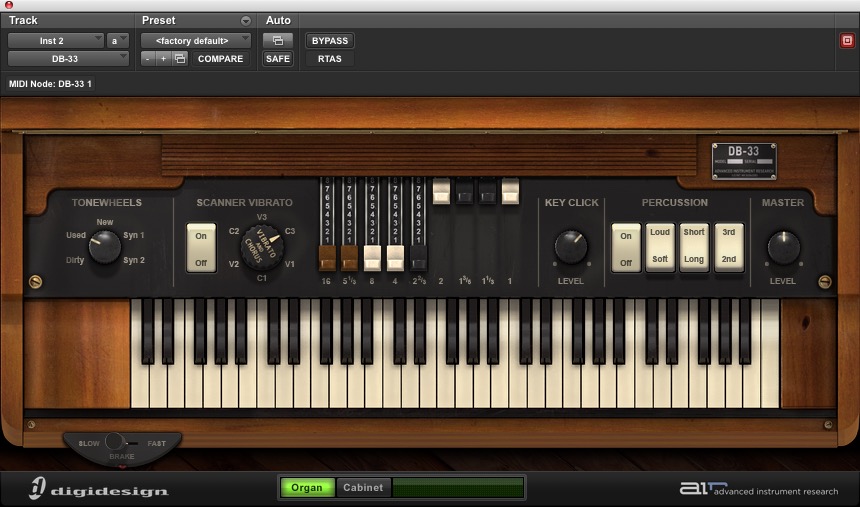
Task: Click the red close button in the title bar
Action: [8, 4]
